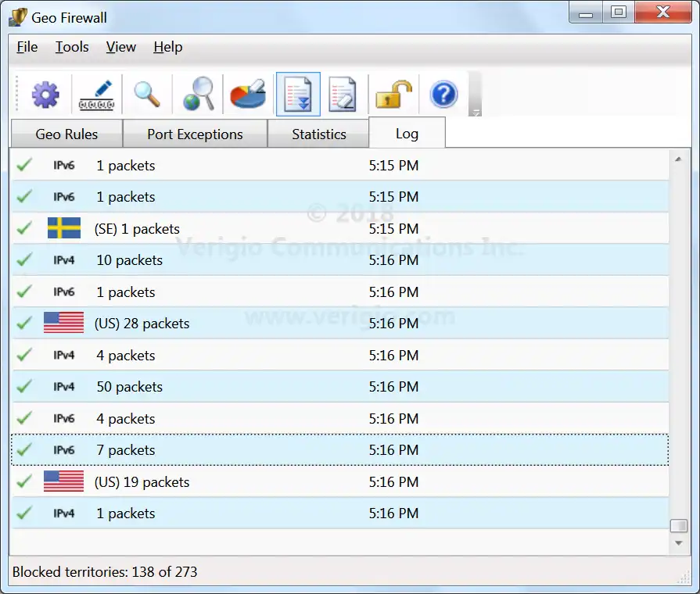Select the "(US) 19 packets" log entry
This screenshot has height=594, width=700.
coord(340,482)
